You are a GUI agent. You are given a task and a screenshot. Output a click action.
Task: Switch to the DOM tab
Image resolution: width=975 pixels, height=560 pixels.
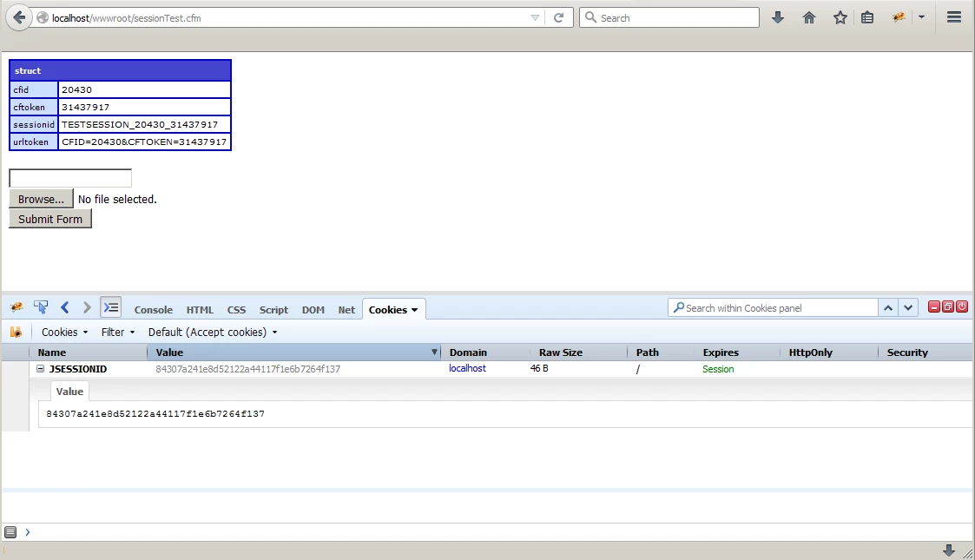point(313,310)
